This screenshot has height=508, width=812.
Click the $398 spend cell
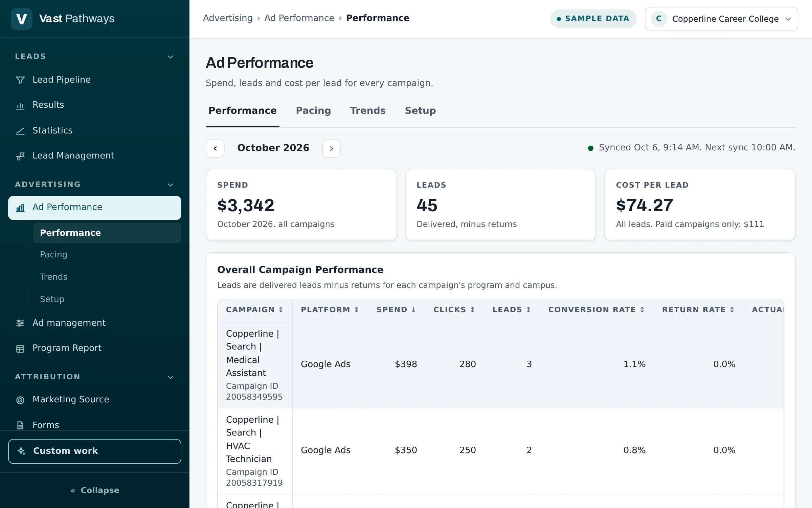[406, 364]
